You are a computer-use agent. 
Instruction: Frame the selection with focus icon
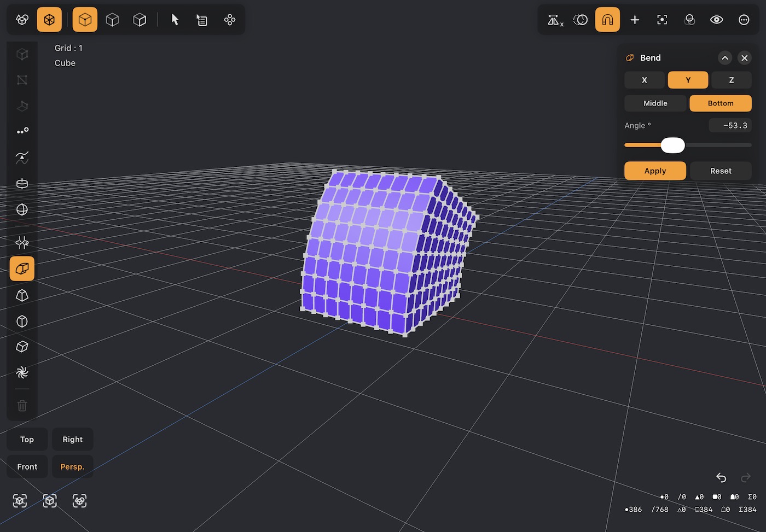[662, 20]
